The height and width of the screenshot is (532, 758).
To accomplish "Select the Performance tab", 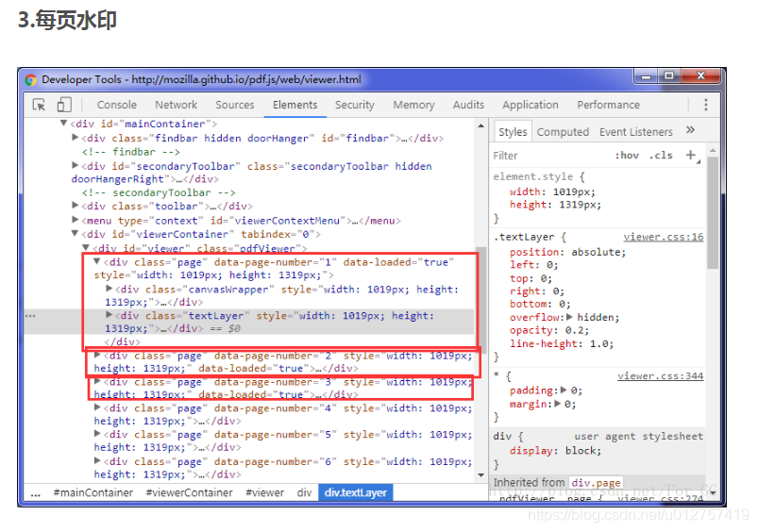I will pyautogui.click(x=608, y=105).
